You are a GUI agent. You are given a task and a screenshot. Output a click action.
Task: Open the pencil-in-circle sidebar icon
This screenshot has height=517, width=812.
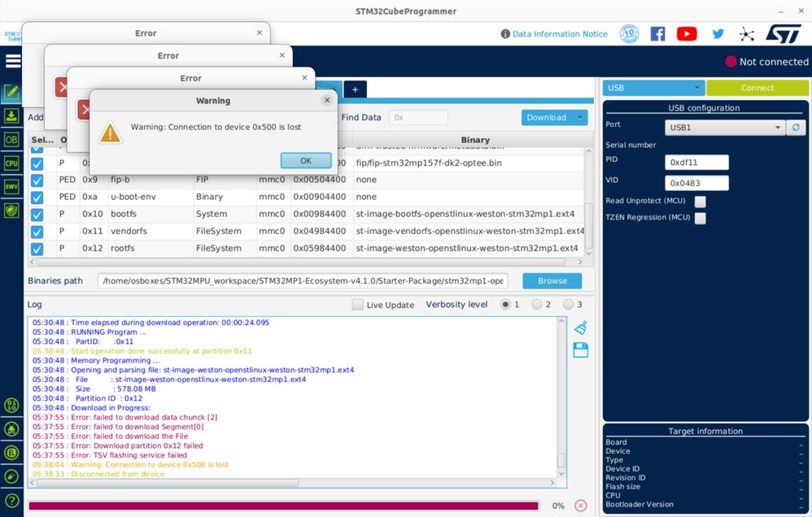tap(11, 476)
